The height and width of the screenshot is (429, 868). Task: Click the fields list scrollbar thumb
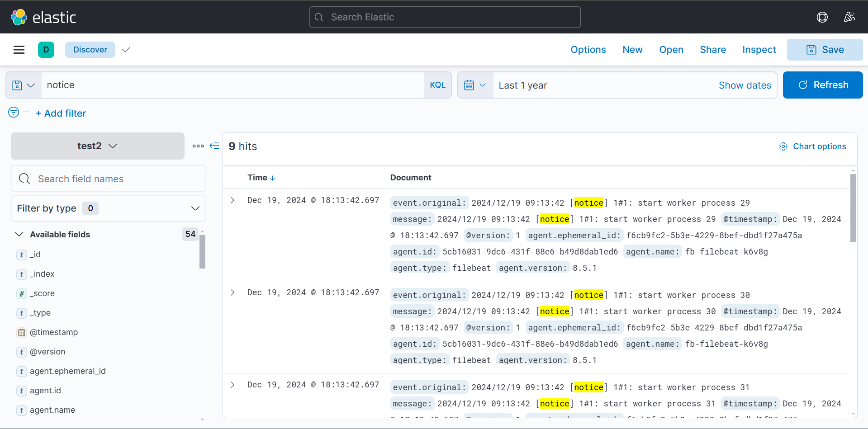(x=202, y=252)
